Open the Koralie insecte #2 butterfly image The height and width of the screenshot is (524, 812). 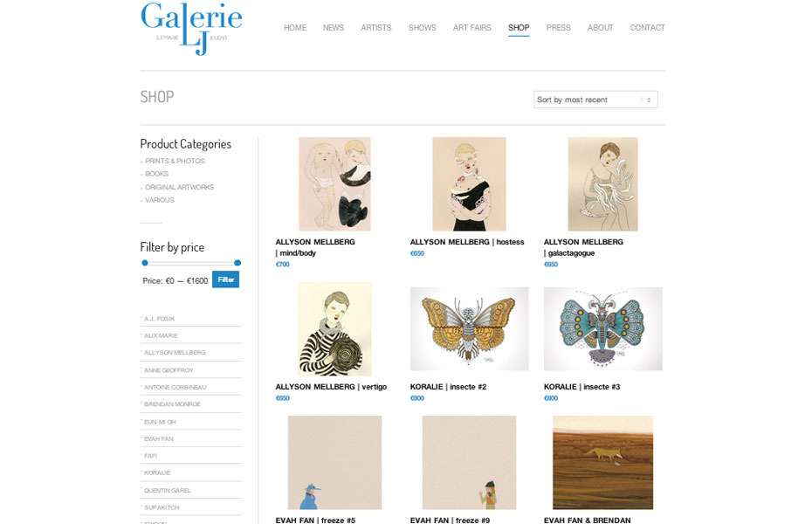(x=469, y=328)
